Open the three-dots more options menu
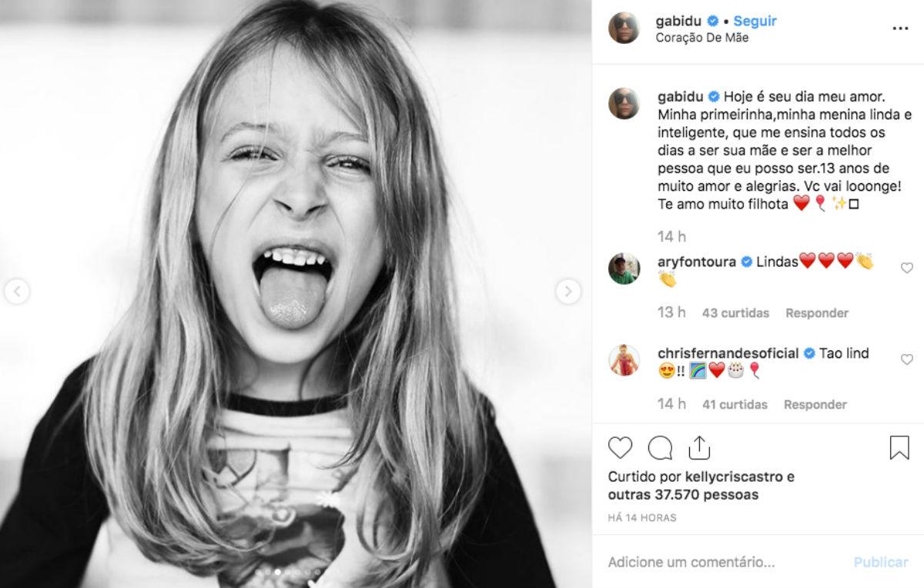Image resolution: width=924 pixels, height=588 pixels. point(900,28)
